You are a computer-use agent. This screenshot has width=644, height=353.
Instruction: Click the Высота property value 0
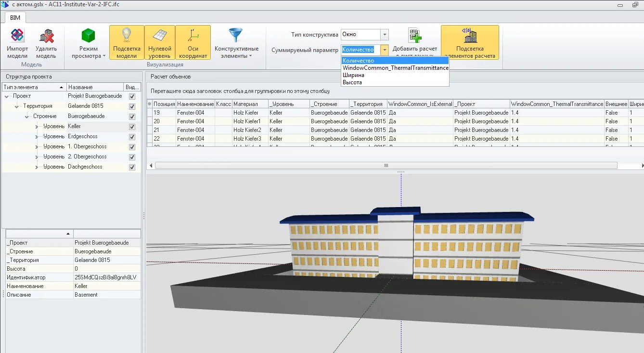(107, 269)
